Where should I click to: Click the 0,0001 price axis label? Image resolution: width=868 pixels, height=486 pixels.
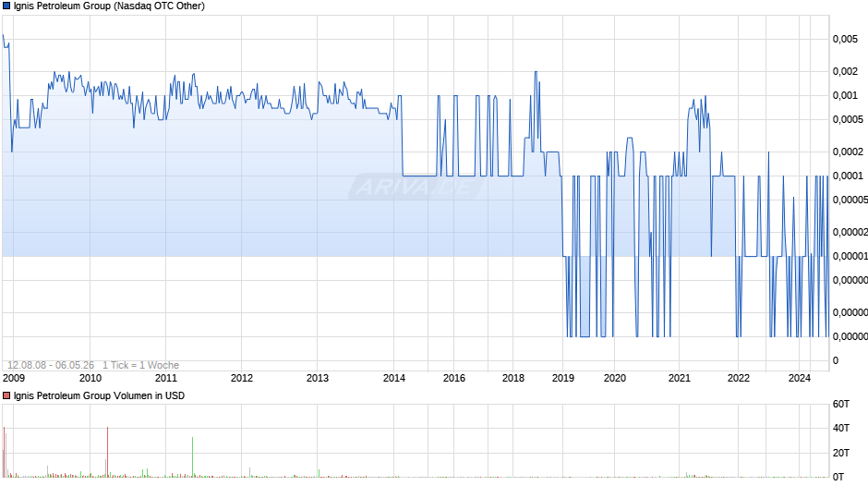848,176
